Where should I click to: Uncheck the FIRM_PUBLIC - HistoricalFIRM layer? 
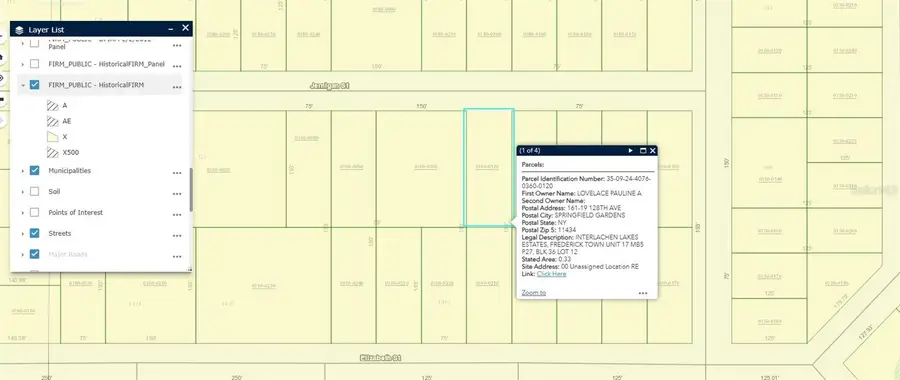point(34,85)
